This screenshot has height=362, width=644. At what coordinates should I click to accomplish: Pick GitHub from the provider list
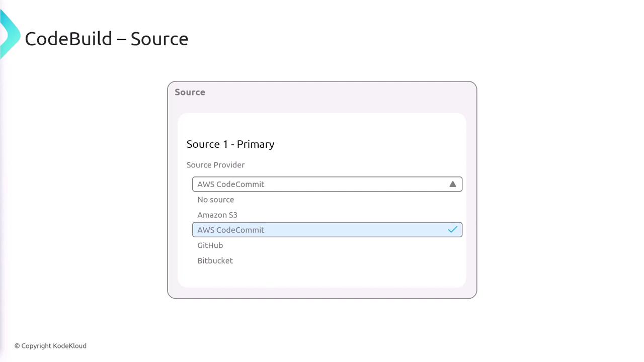[210, 245]
